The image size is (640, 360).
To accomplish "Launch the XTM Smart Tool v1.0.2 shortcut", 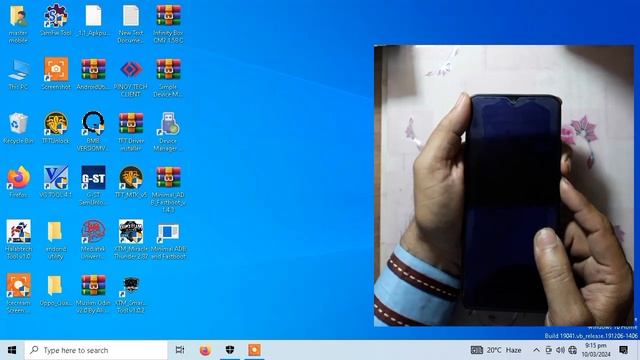I will (x=131, y=293).
